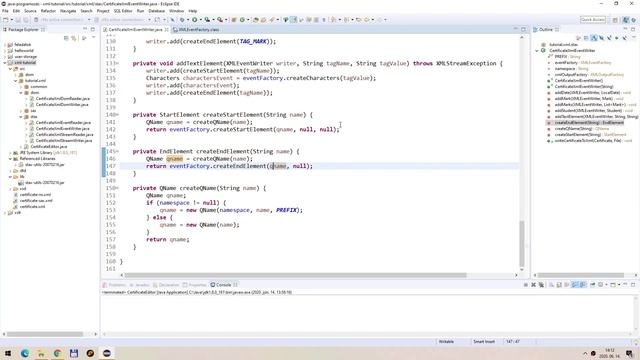Viewport: 640px width, 360px height.
Task: Click the Open Perspective toolbar icon
Action: 615,20
